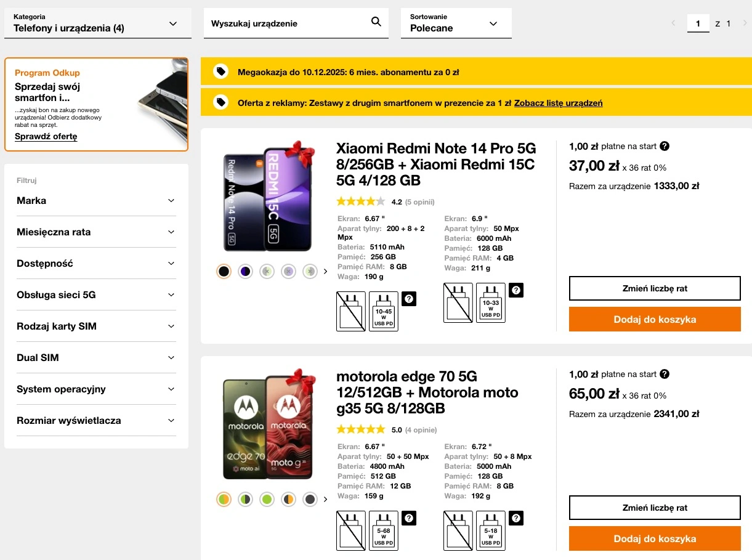Select the dark gray Motorola color swatch
752x560 pixels.
pos(310,499)
